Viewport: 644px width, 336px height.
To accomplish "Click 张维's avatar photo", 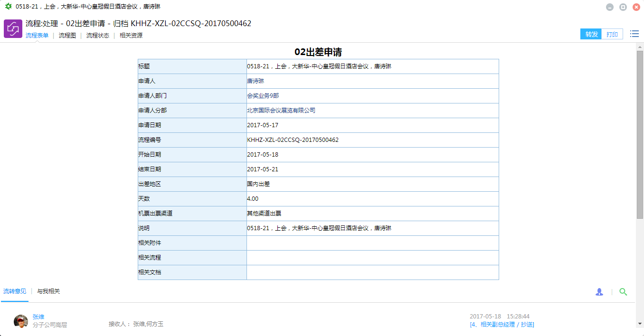I will [20, 321].
